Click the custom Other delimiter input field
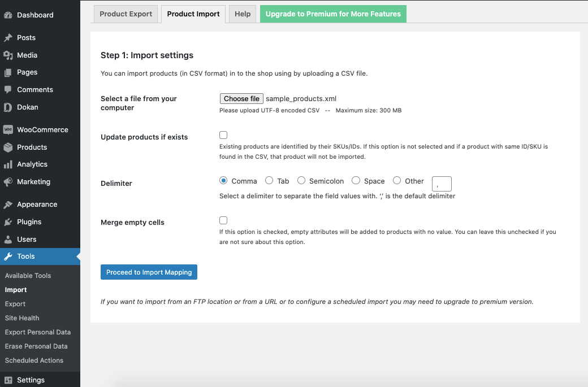 coord(442,184)
